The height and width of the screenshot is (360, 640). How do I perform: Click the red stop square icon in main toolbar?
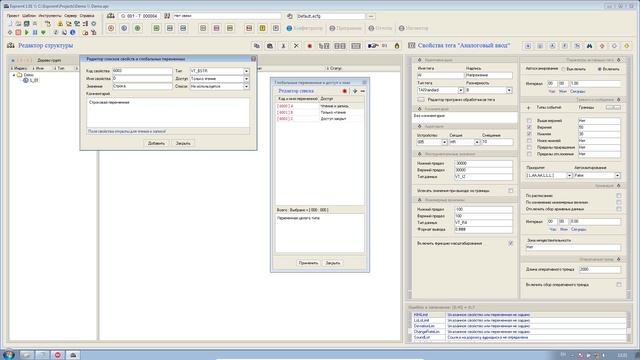click(18, 32)
